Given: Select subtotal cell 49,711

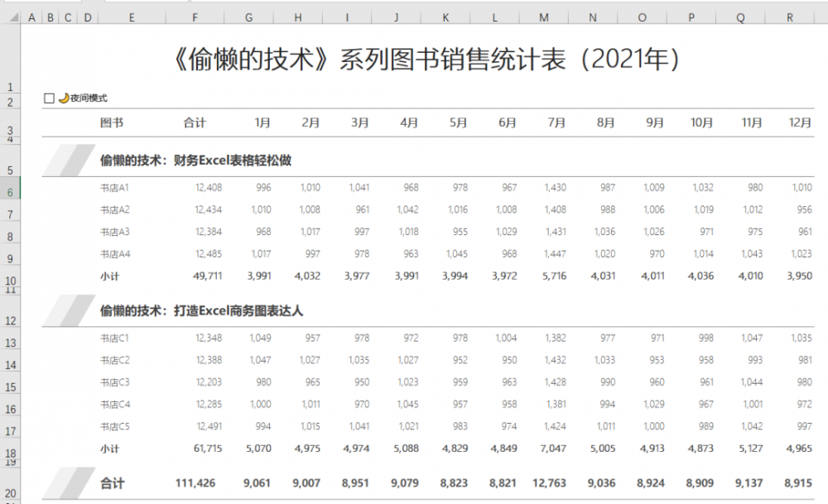Looking at the screenshot, I should [208, 276].
